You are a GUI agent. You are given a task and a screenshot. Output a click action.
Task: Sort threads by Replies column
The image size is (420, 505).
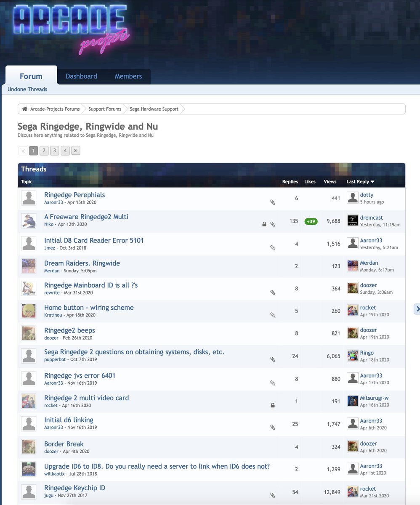pyautogui.click(x=290, y=182)
